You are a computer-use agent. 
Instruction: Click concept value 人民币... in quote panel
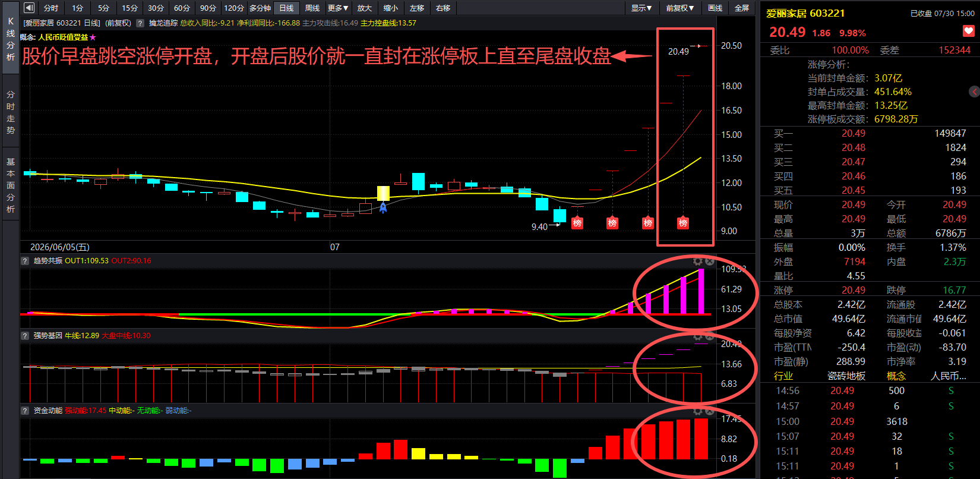click(948, 376)
